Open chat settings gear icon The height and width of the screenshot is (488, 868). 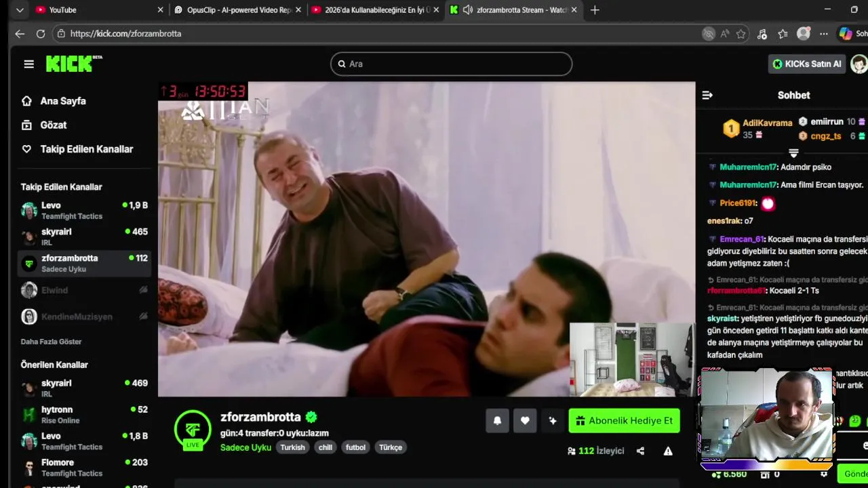tap(824, 474)
